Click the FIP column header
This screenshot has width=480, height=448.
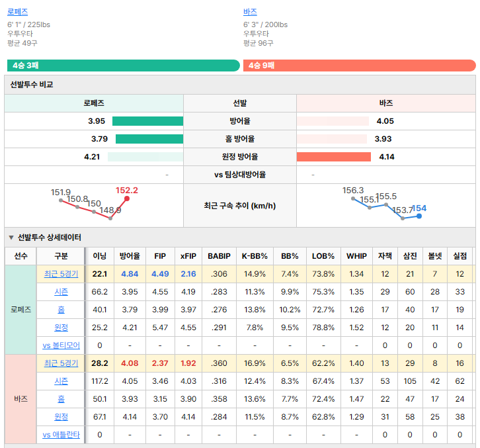point(160,256)
